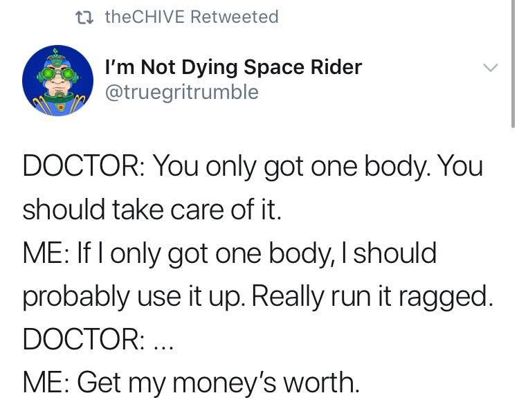519x420 pixels.
Task: Select the I'm Not Dying Space Rider name
Action: click(x=233, y=67)
